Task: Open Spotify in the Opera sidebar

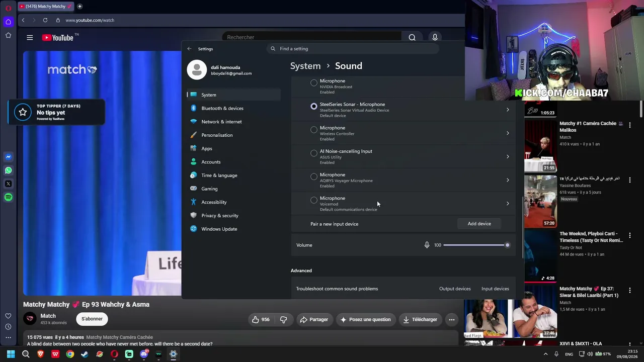Action: tap(8, 197)
